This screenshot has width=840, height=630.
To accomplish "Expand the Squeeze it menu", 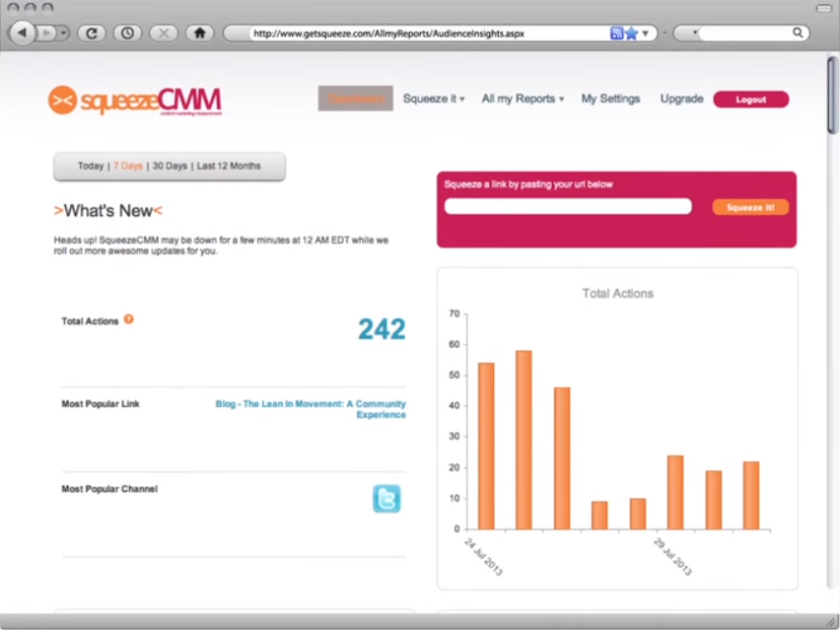I will click(434, 99).
